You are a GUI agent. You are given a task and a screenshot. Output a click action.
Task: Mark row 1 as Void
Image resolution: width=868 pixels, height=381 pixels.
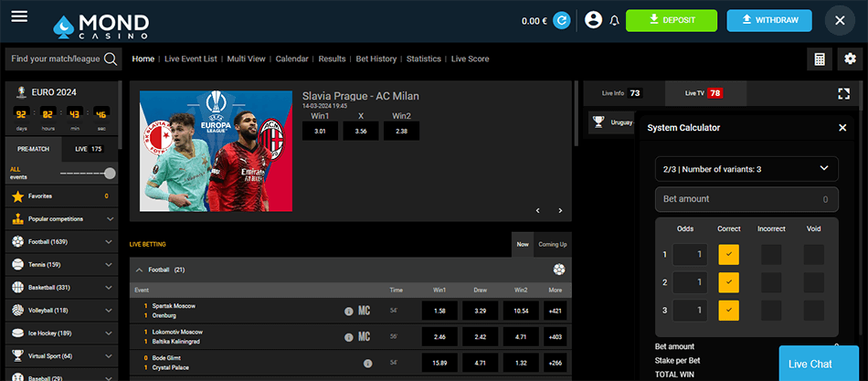pos(814,255)
